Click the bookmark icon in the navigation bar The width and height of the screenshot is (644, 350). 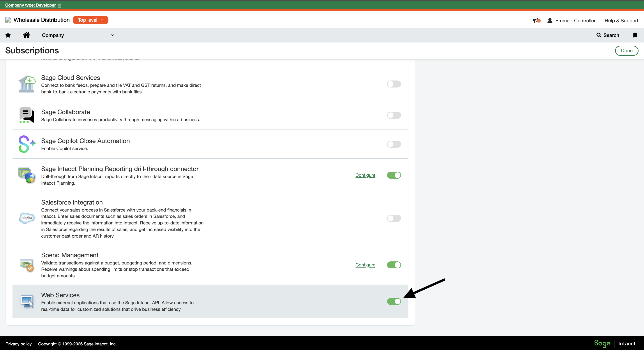(635, 35)
